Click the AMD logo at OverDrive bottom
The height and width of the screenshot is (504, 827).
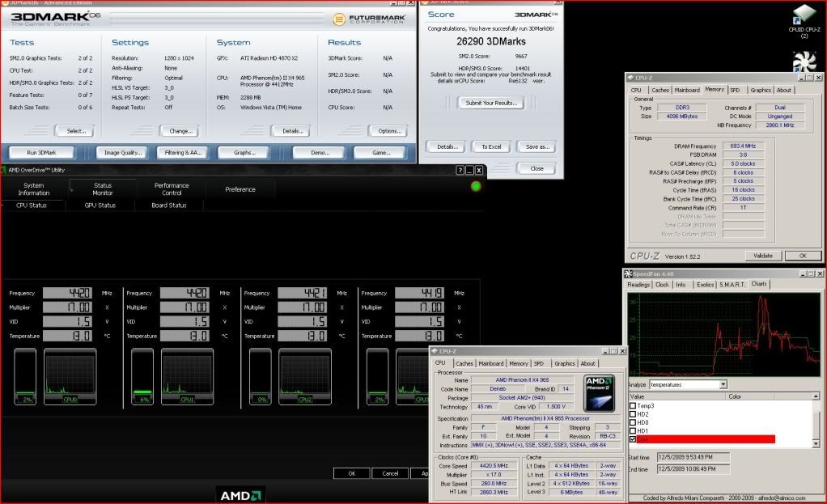240,495
